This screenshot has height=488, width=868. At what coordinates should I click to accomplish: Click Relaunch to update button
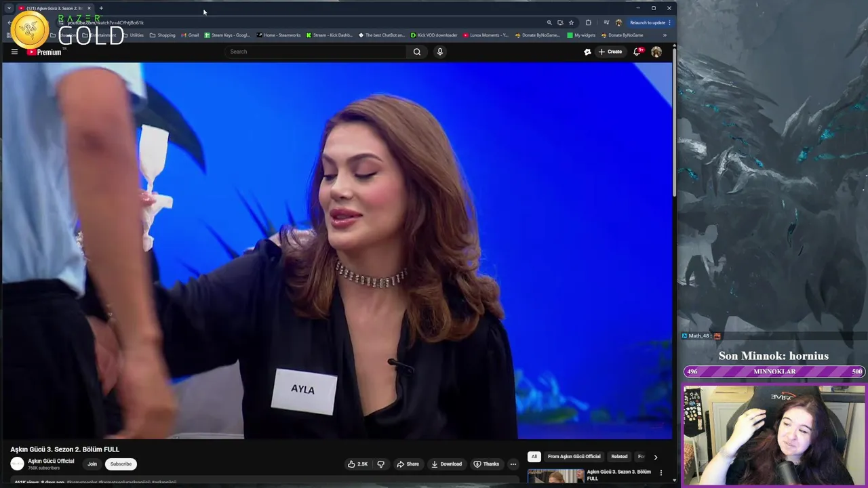coord(650,22)
